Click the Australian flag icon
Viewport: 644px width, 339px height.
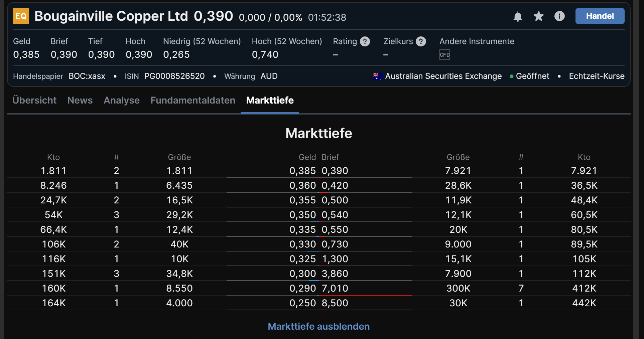coord(378,76)
